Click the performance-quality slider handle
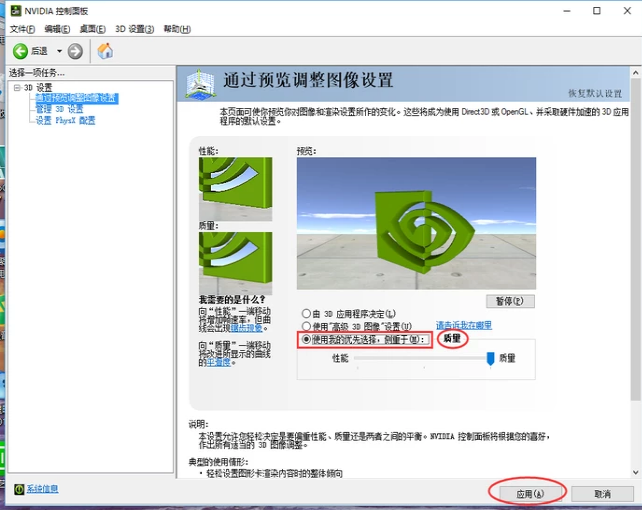This screenshot has height=510, width=642. click(490, 358)
